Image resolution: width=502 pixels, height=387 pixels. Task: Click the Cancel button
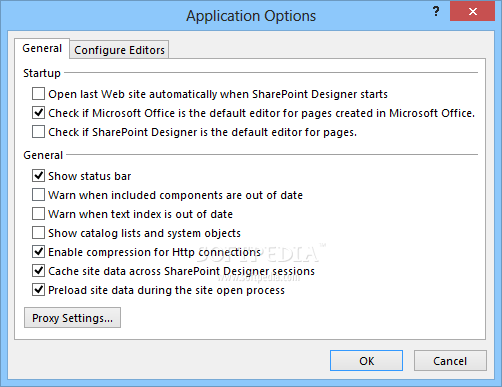450,361
